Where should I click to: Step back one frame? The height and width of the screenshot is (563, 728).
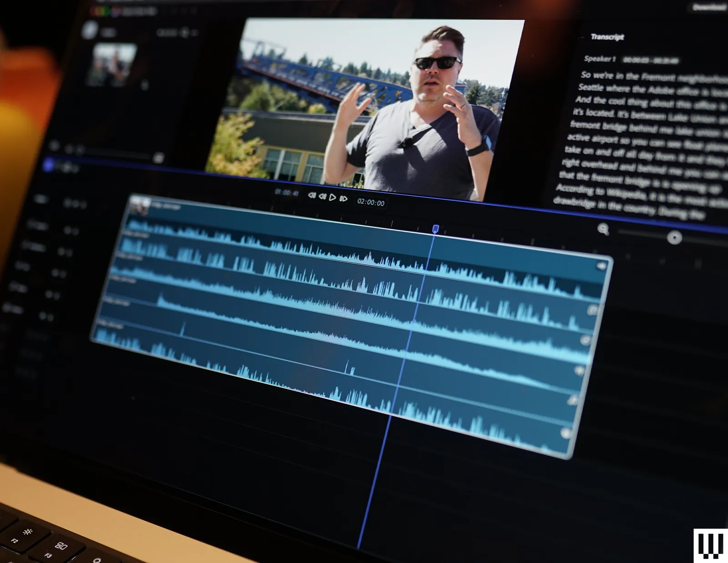(x=323, y=196)
